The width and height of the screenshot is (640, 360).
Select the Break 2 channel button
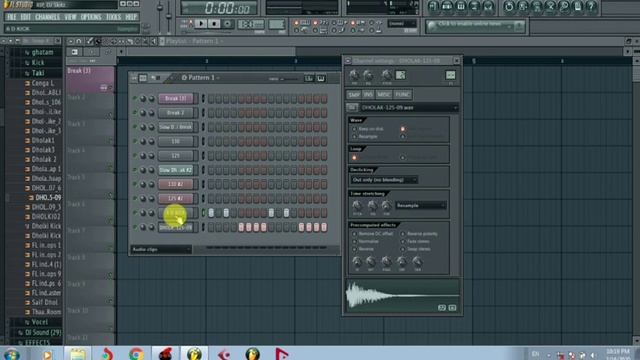click(176, 113)
